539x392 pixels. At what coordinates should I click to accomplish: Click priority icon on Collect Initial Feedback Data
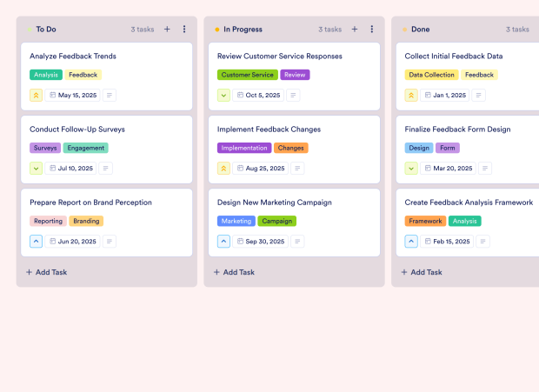(411, 95)
